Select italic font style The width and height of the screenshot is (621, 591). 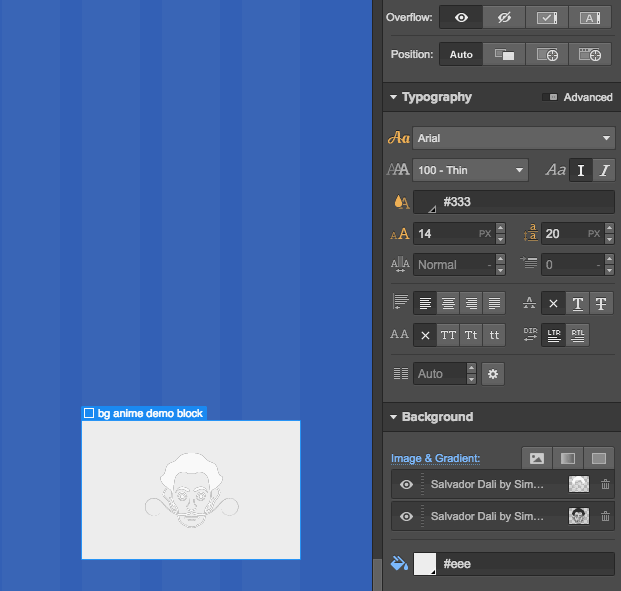pyautogui.click(x=604, y=170)
